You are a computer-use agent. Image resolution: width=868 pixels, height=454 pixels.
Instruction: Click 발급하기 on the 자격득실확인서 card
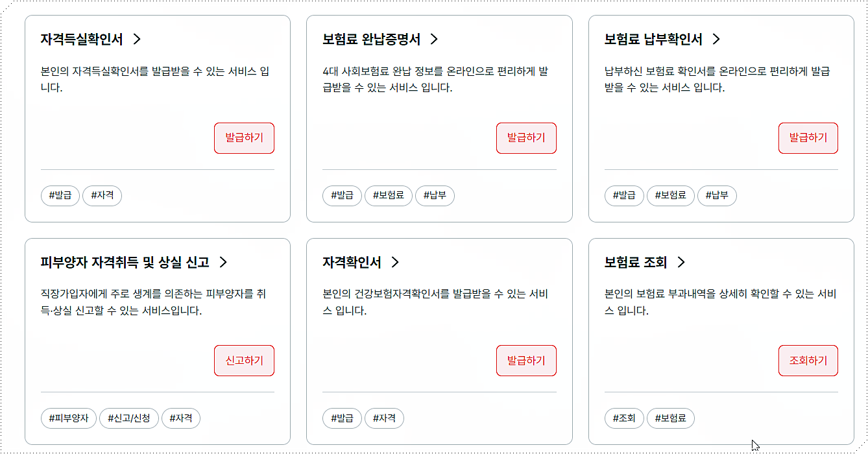[x=244, y=137]
